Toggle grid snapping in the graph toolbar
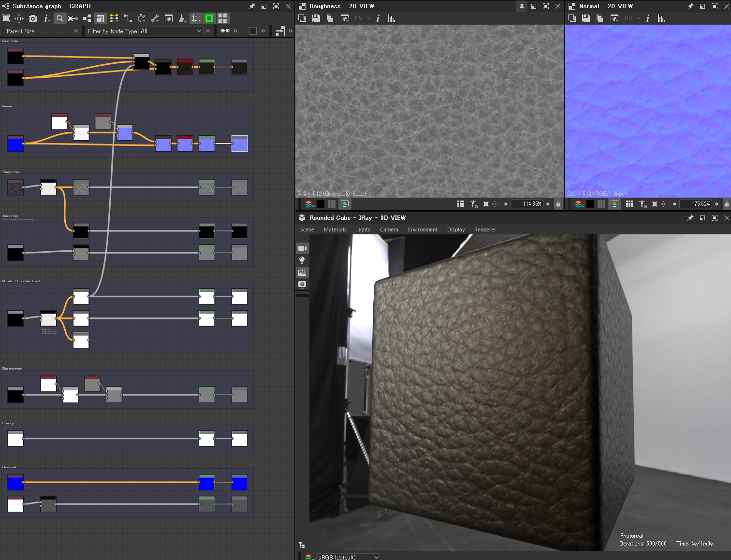The width and height of the screenshot is (731, 560). click(196, 18)
